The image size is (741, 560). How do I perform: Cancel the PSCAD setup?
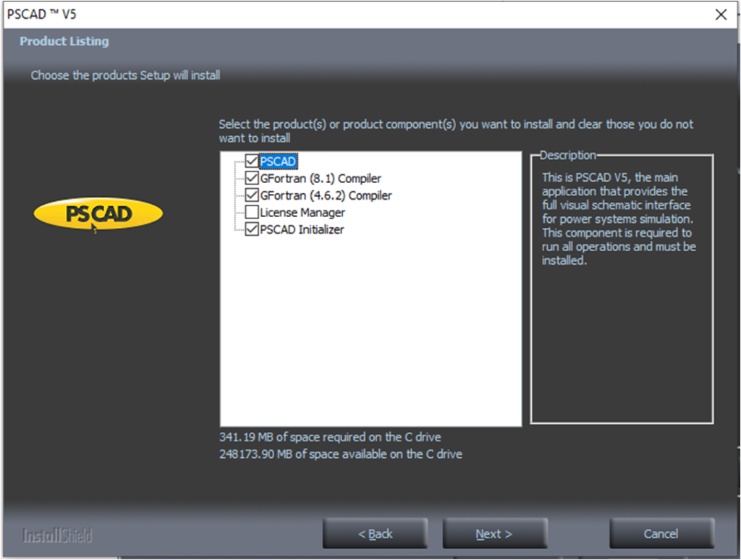coord(661,533)
